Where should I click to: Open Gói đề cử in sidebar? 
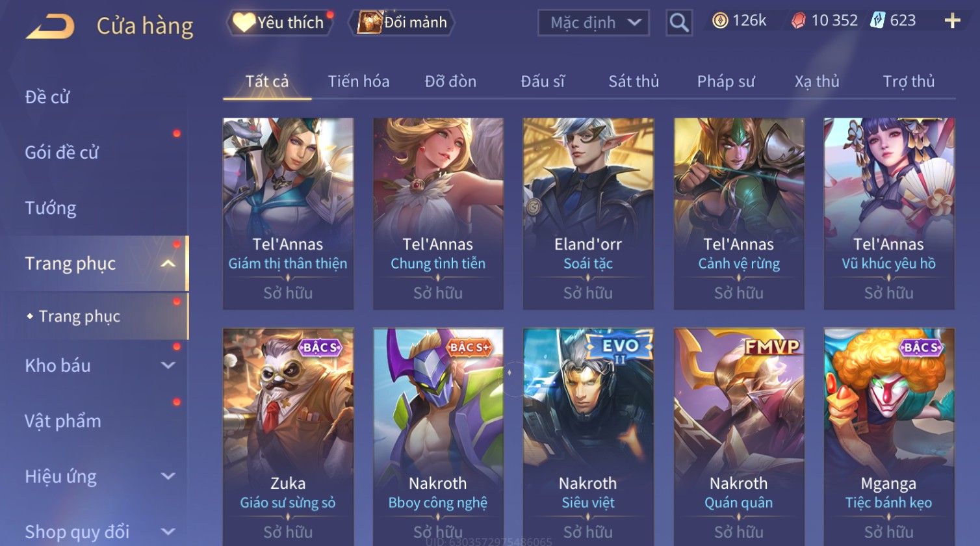[x=62, y=153]
